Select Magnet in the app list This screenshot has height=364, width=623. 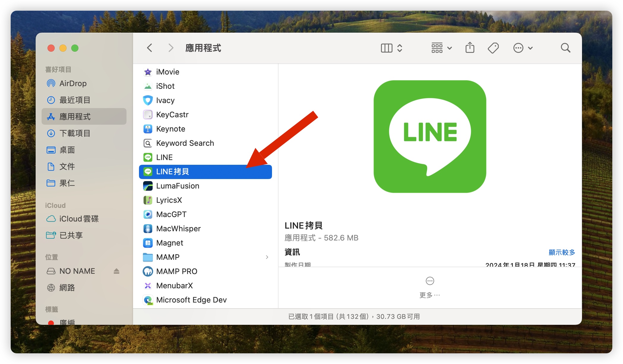(205, 243)
